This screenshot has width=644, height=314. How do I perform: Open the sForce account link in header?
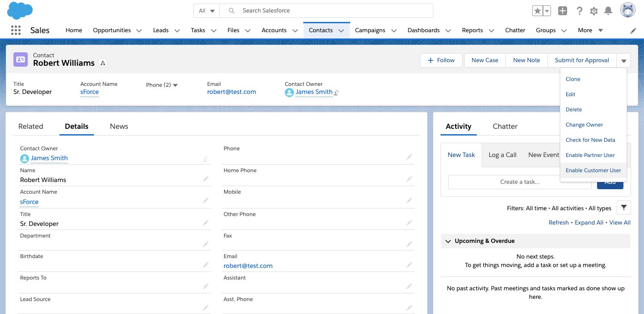pyautogui.click(x=89, y=92)
